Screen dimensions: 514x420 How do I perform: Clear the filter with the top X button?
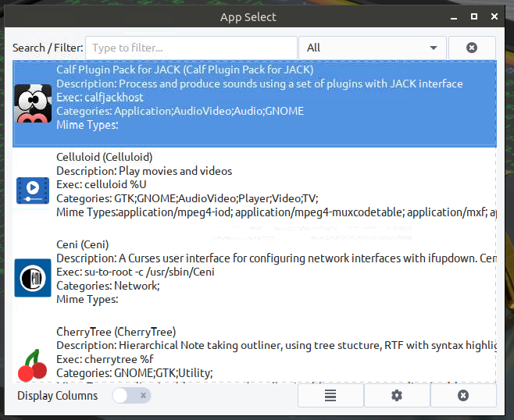coord(472,48)
